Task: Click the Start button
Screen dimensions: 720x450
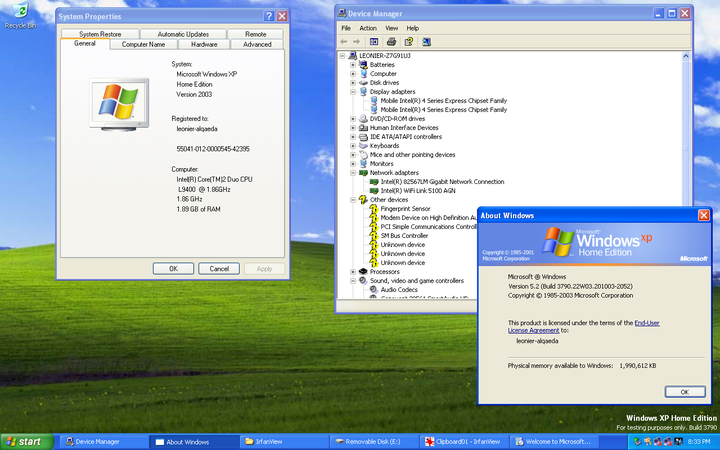Action: (x=26, y=442)
